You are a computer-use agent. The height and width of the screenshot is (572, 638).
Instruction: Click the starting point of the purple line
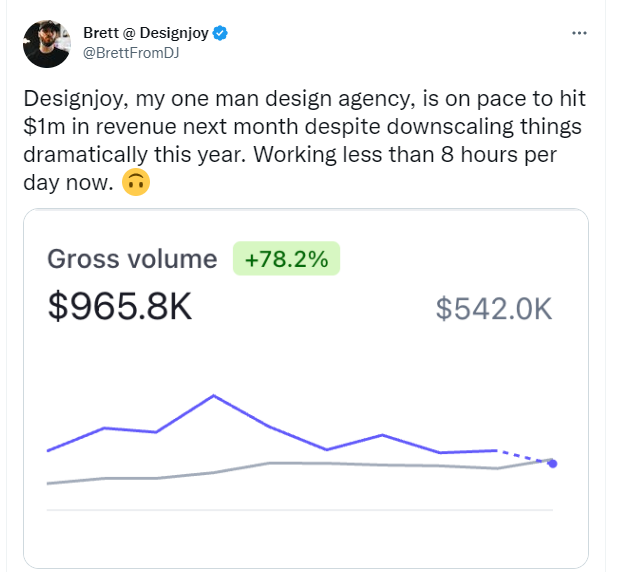point(48,450)
